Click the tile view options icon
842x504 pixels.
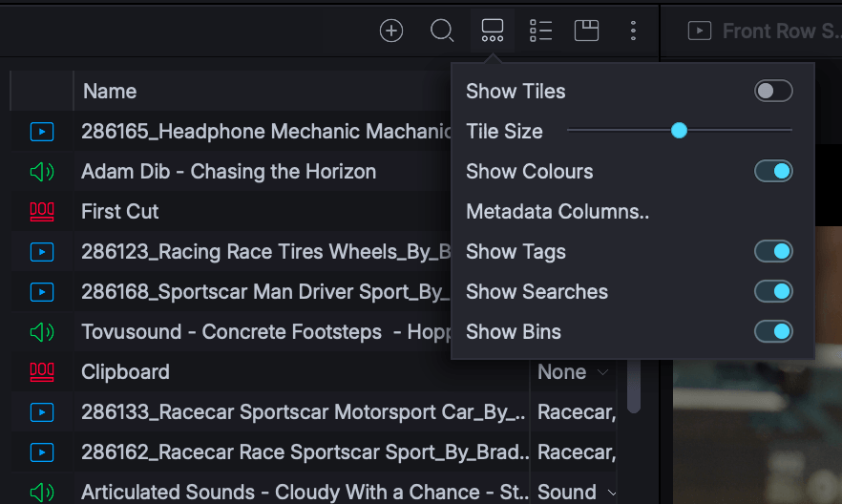[x=493, y=31]
